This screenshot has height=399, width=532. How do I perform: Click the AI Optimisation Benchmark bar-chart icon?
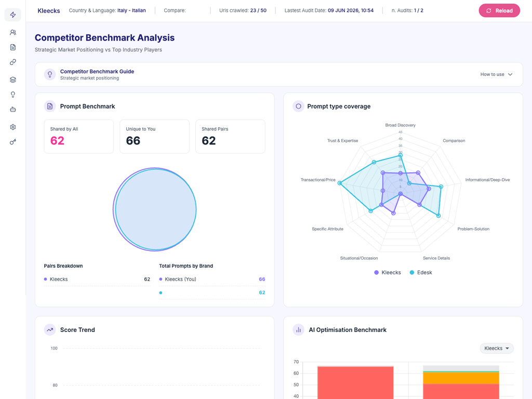pyautogui.click(x=298, y=329)
